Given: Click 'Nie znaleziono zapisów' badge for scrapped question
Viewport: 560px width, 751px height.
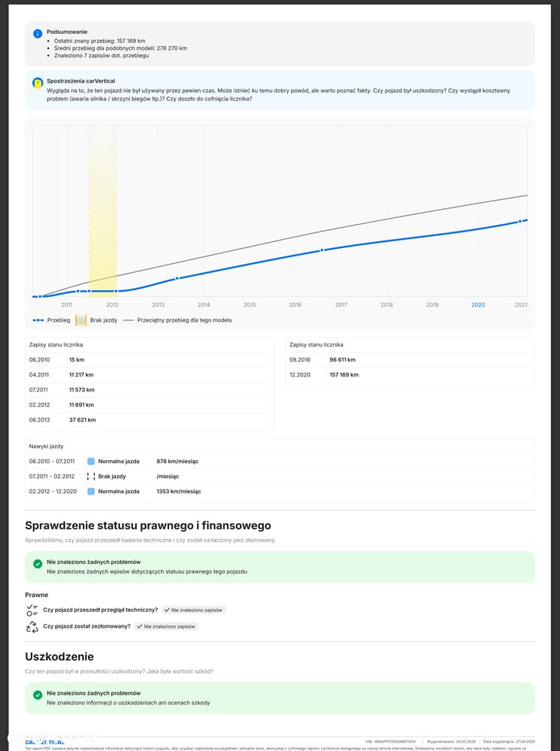Looking at the screenshot, I should click(x=166, y=626).
